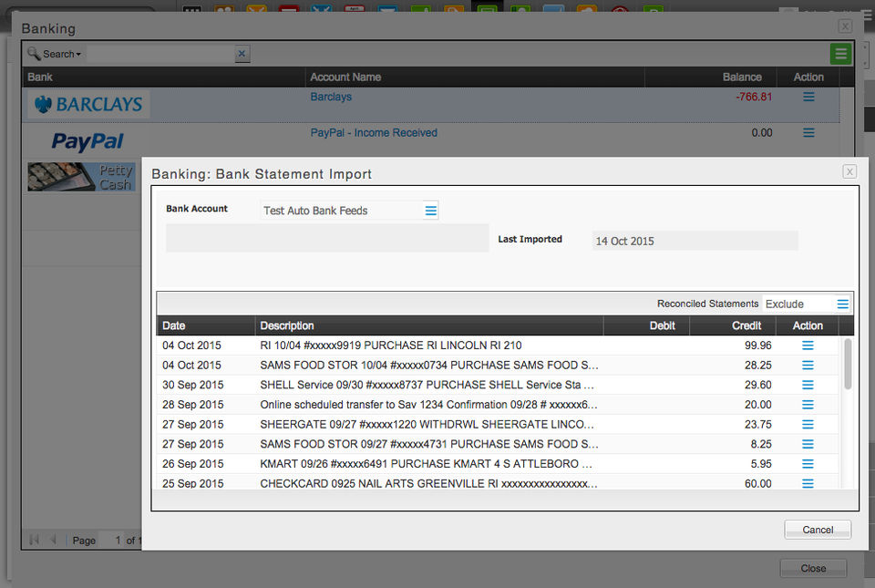The image size is (875, 588).
Task: Open action menu for Barclays account row
Action: (808, 97)
